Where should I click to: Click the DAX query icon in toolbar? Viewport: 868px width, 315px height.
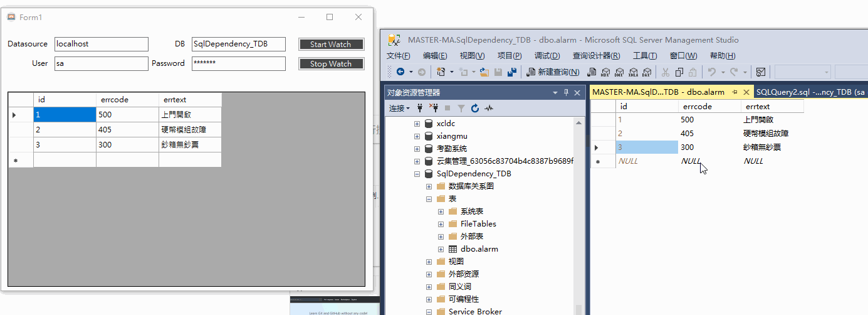[646, 72]
